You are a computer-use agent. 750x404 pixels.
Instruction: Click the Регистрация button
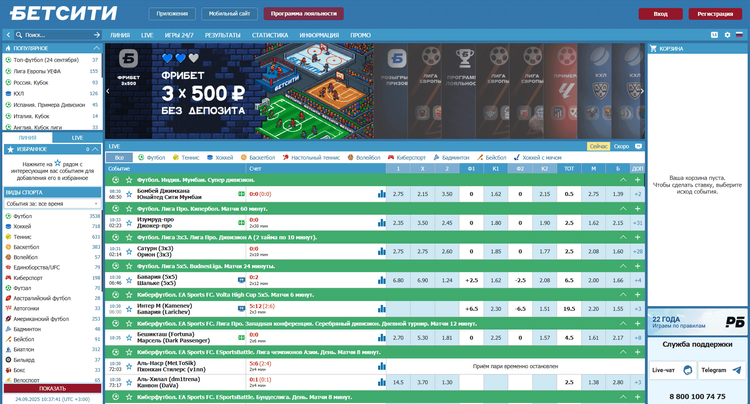714,14
